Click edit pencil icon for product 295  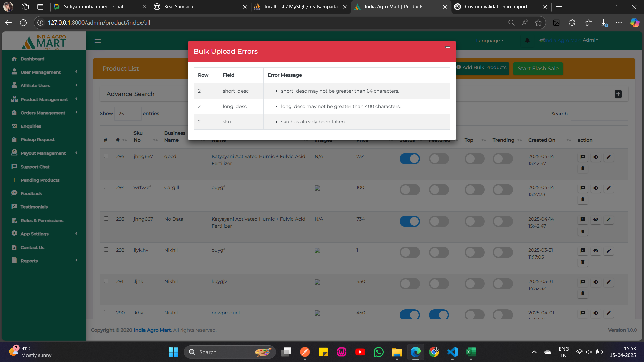tap(608, 157)
